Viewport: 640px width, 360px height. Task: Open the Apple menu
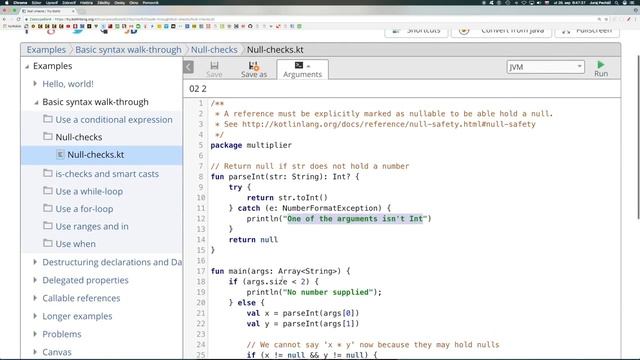pos(6,2)
